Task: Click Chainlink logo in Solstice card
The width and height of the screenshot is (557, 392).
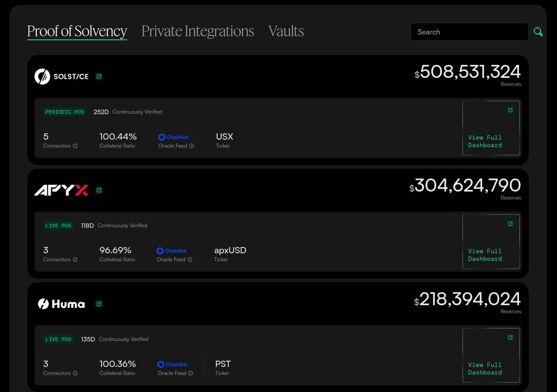Action: pos(173,137)
